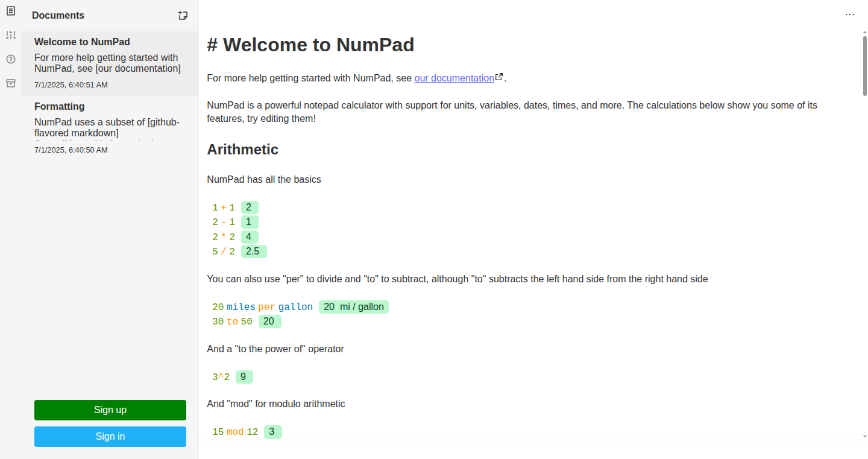The image size is (868, 459).
Task: Open the 'our documentation' link
Action: (454, 78)
